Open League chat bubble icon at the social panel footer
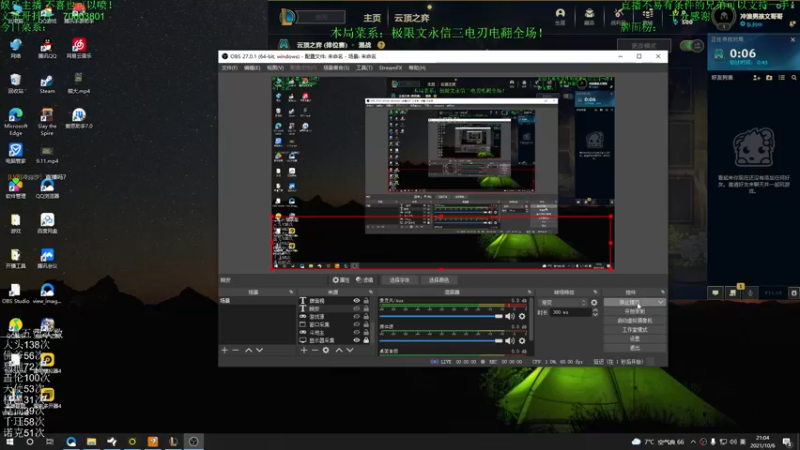The height and width of the screenshot is (450, 800). pyautogui.click(x=715, y=293)
